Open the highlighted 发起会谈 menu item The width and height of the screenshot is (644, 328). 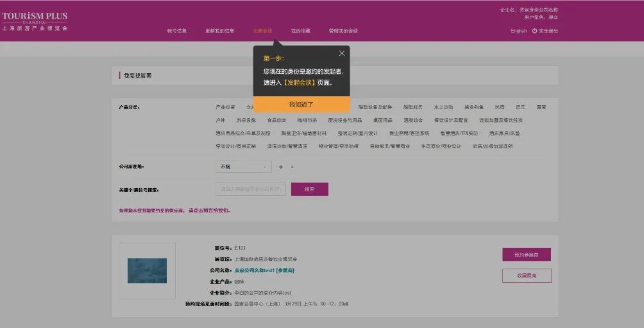click(262, 31)
